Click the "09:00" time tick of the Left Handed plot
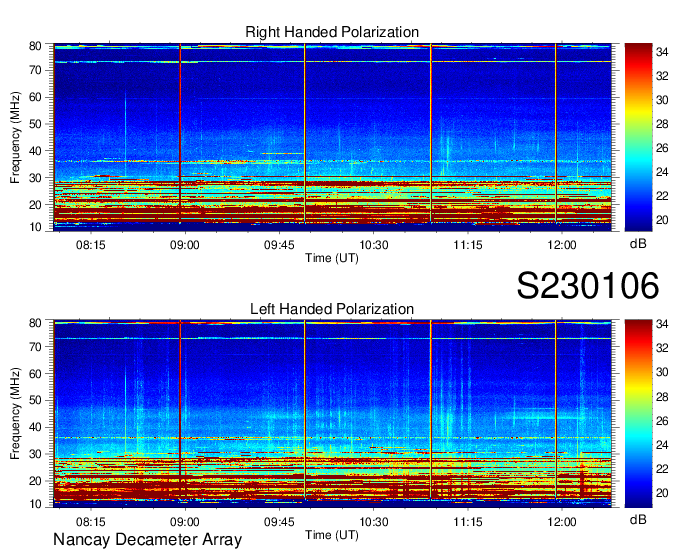This screenshot has height=552, width=680. coord(185,522)
